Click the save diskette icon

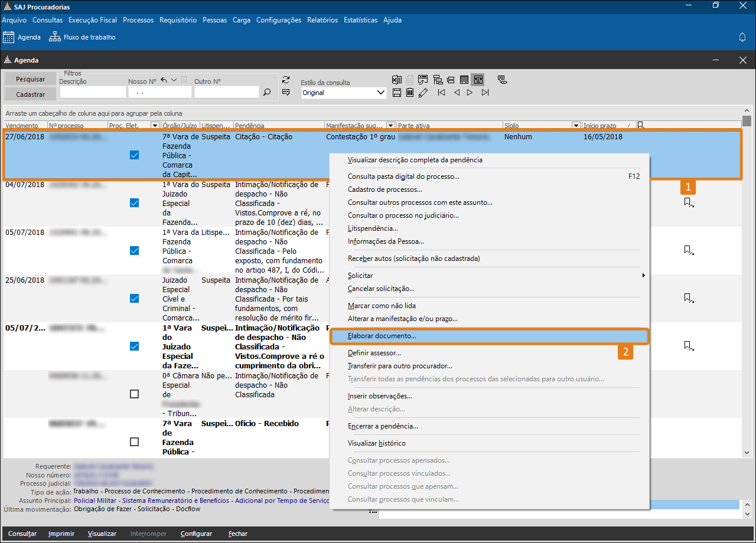(x=396, y=93)
